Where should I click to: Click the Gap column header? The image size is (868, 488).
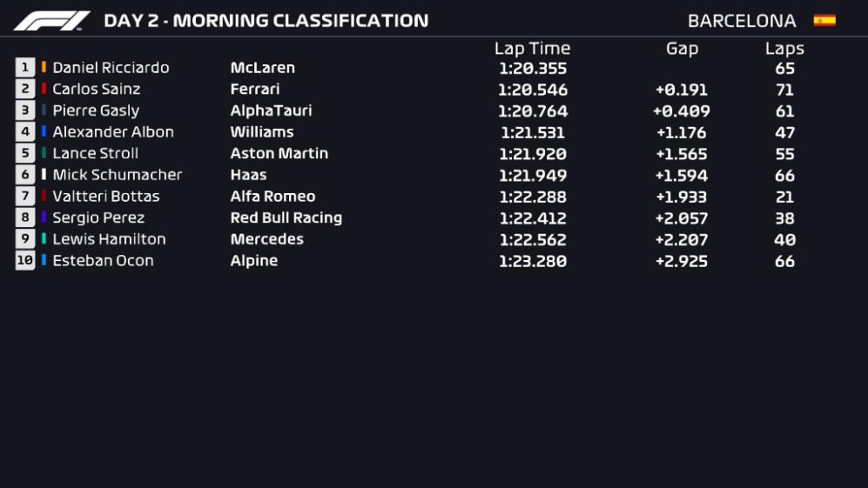(682, 49)
